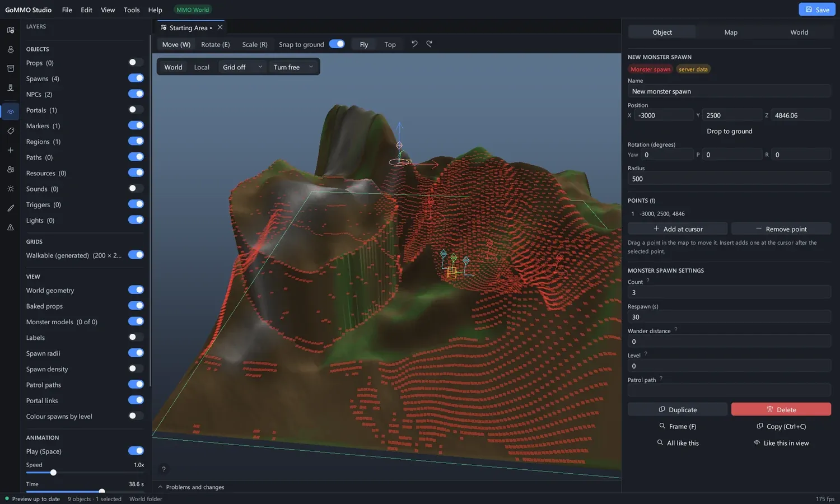Click the animation Speed slider handle
The image size is (840, 504).
(53, 473)
